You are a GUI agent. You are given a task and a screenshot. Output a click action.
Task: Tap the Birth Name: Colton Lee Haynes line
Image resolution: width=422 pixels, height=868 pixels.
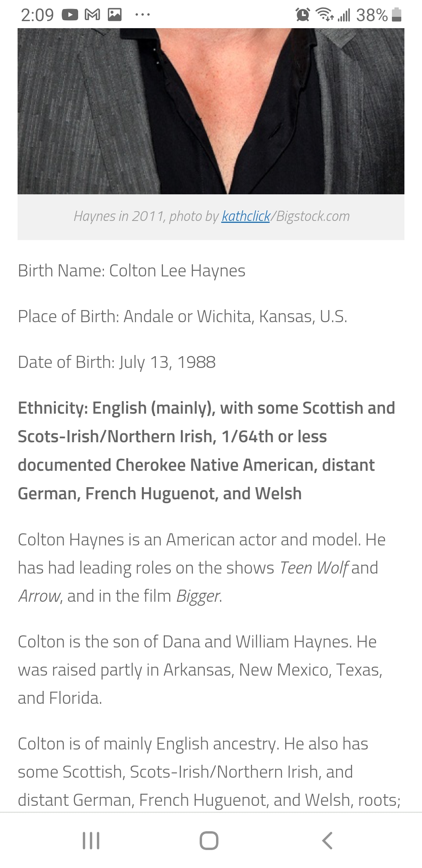(132, 271)
